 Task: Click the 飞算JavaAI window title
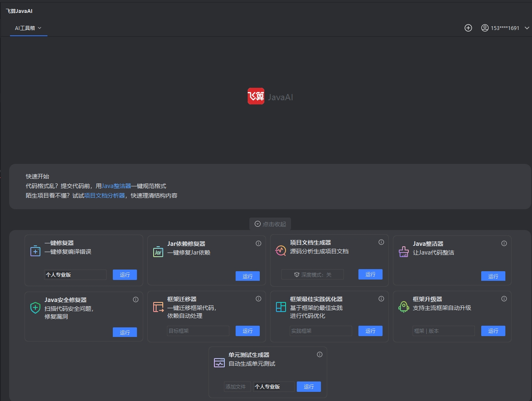19,11
